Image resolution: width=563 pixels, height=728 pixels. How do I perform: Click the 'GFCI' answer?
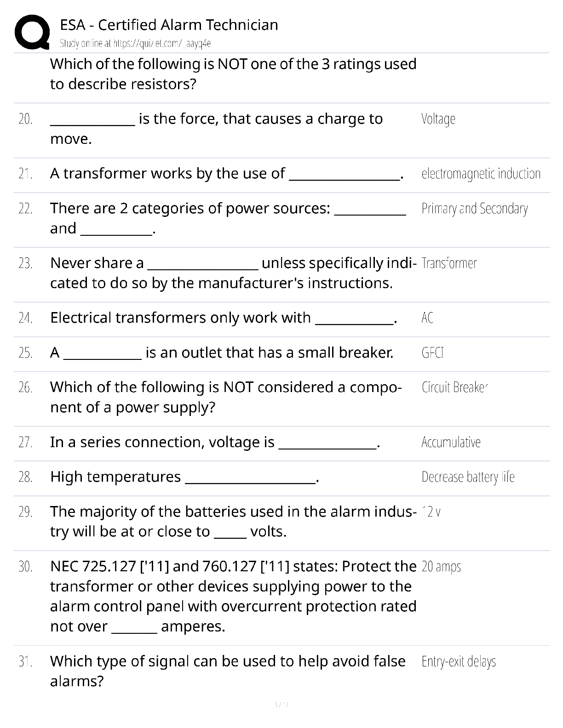click(432, 353)
